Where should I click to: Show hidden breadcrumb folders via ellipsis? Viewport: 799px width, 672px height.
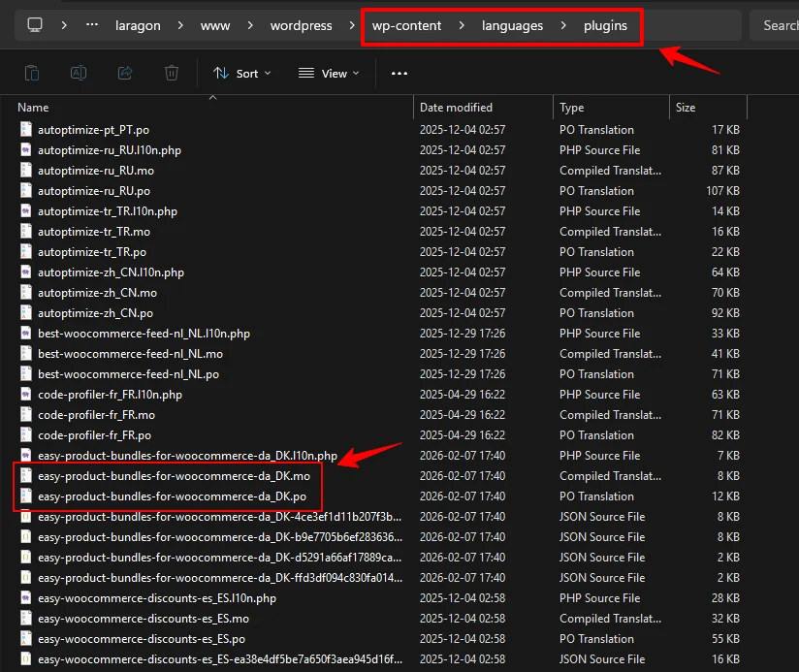click(92, 25)
